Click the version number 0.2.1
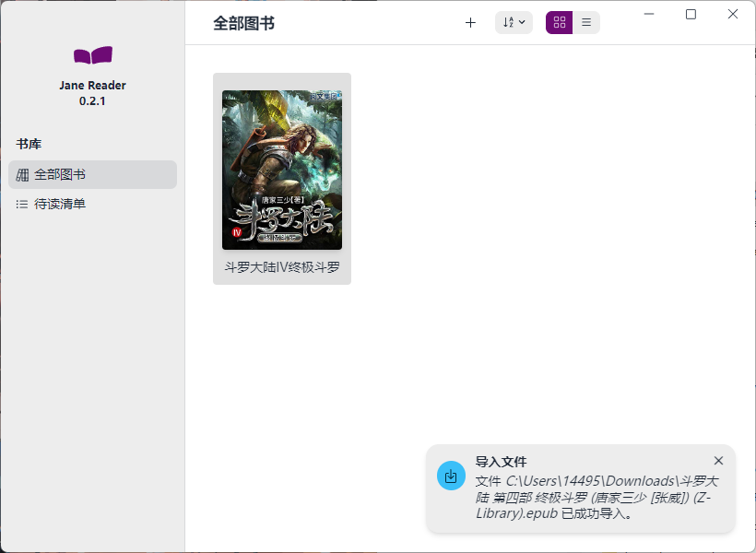756x553 pixels. pos(92,100)
